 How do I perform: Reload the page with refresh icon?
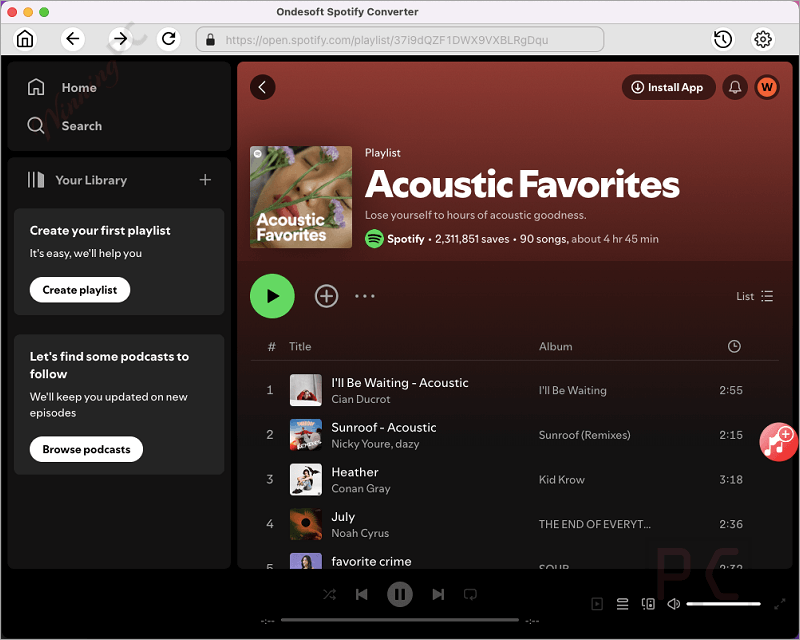tap(168, 39)
